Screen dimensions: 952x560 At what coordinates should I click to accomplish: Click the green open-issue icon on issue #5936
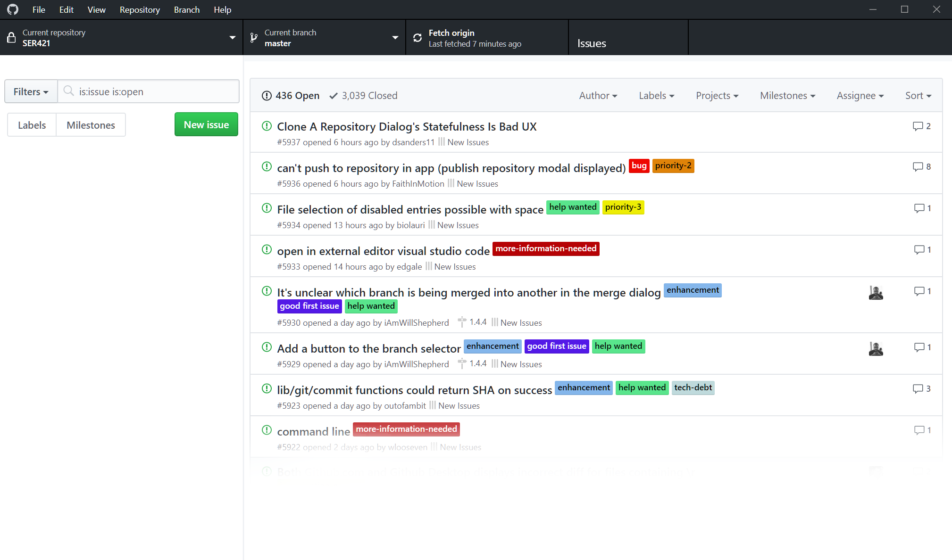(267, 166)
